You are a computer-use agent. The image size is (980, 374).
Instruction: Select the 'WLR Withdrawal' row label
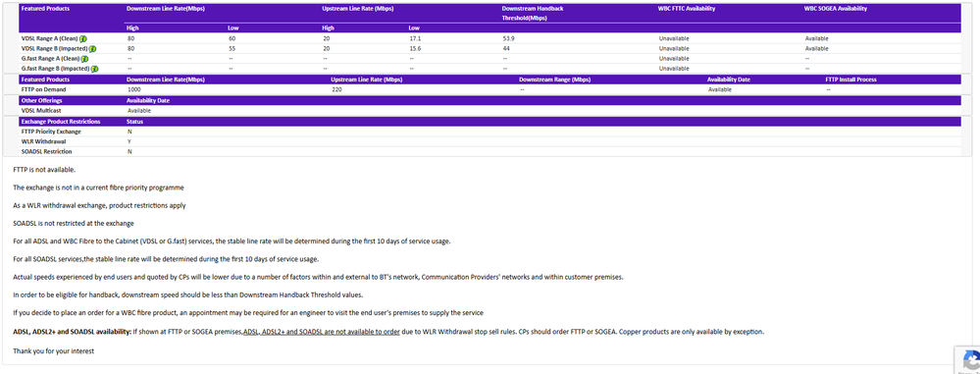(44, 141)
